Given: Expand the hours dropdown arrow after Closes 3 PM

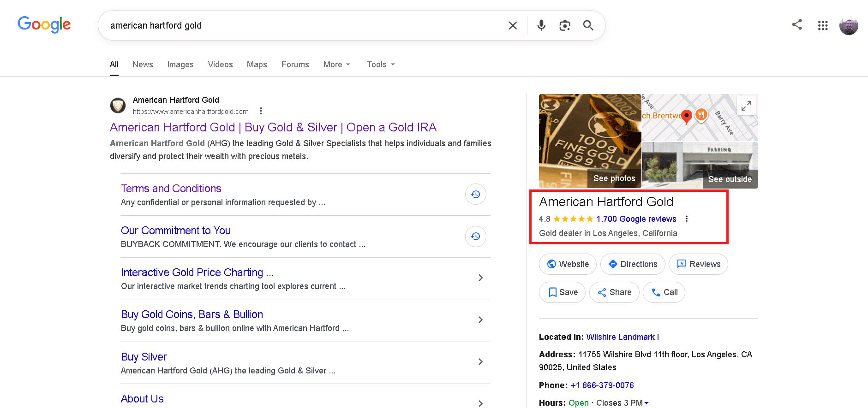Looking at the screenshot, I should [647, 403].
